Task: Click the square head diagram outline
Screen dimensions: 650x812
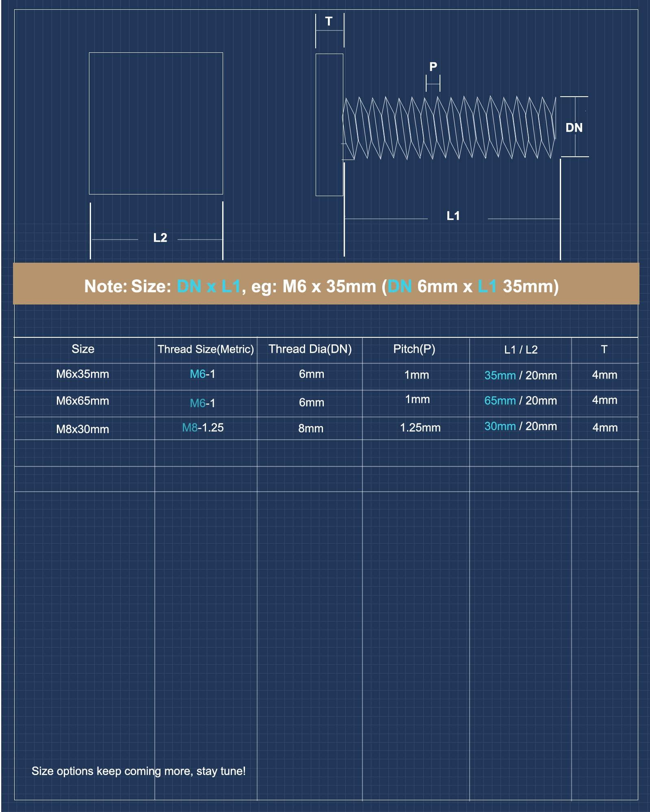Action: tap(156, 123)
